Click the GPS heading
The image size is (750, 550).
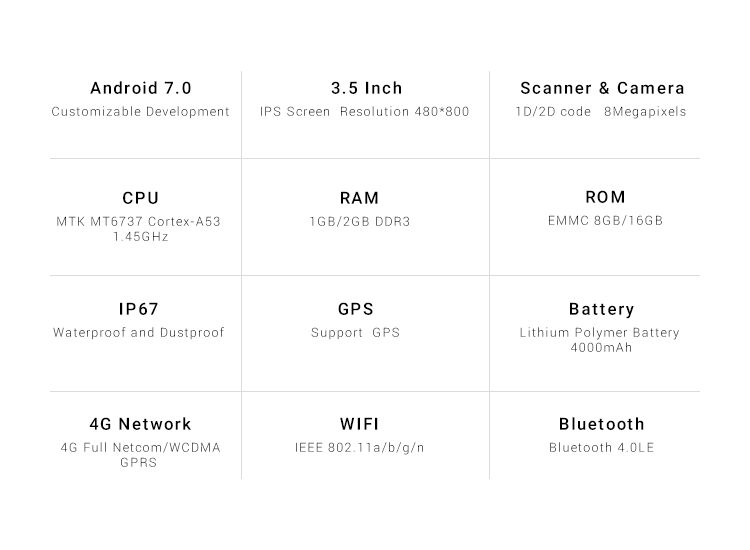tap(355, 309)
